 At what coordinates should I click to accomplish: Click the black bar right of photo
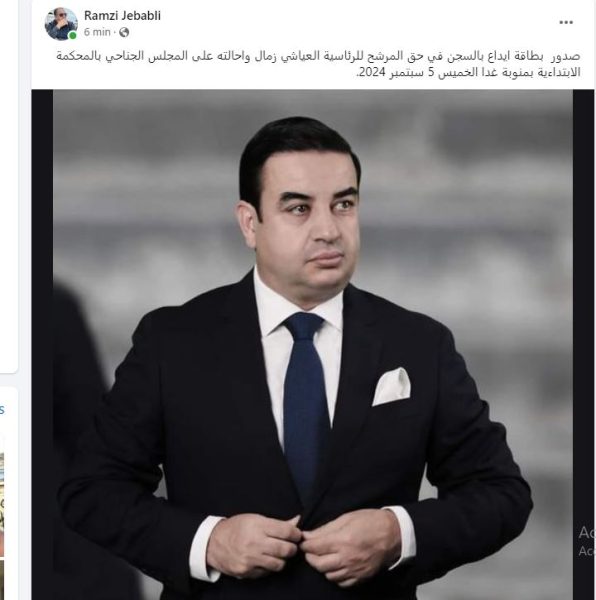click(x=583, y=344)
